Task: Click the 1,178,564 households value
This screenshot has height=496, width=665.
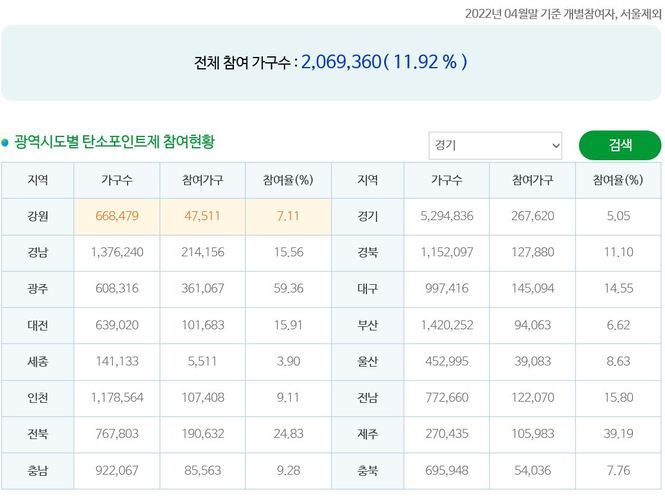Action: (117, 398)
